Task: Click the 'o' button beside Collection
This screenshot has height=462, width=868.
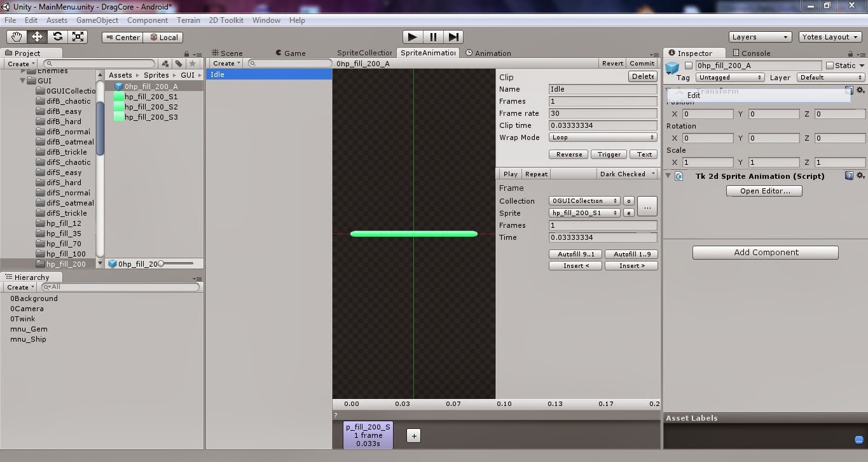Action: tap(628, 200)
